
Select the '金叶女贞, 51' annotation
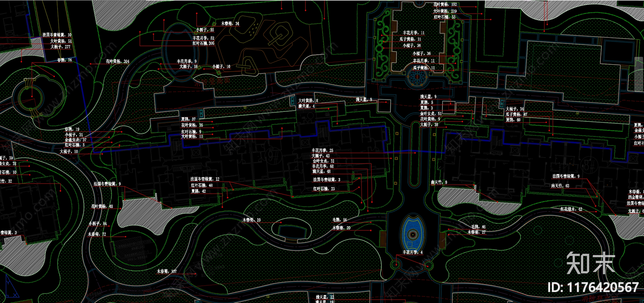point(431,114)
